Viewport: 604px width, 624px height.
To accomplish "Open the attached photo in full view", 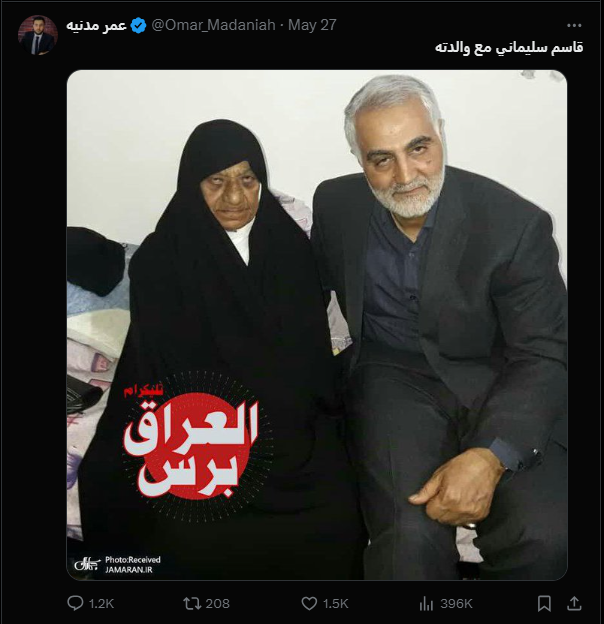I will click(317, 325).
